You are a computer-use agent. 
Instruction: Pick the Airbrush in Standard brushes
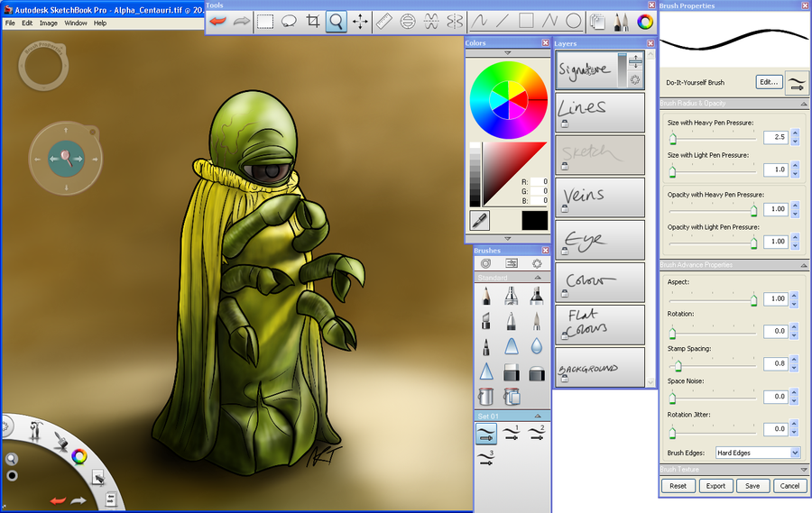pos(512,296)
